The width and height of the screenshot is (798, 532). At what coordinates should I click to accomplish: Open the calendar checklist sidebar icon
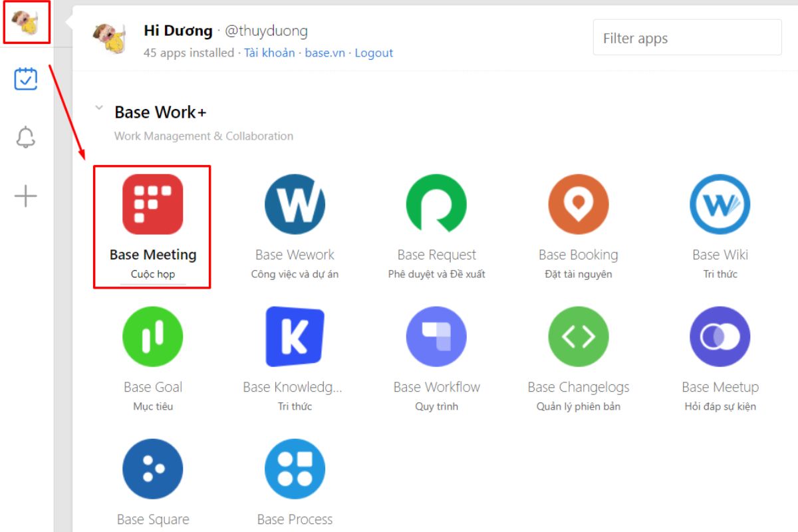[26, 79]
